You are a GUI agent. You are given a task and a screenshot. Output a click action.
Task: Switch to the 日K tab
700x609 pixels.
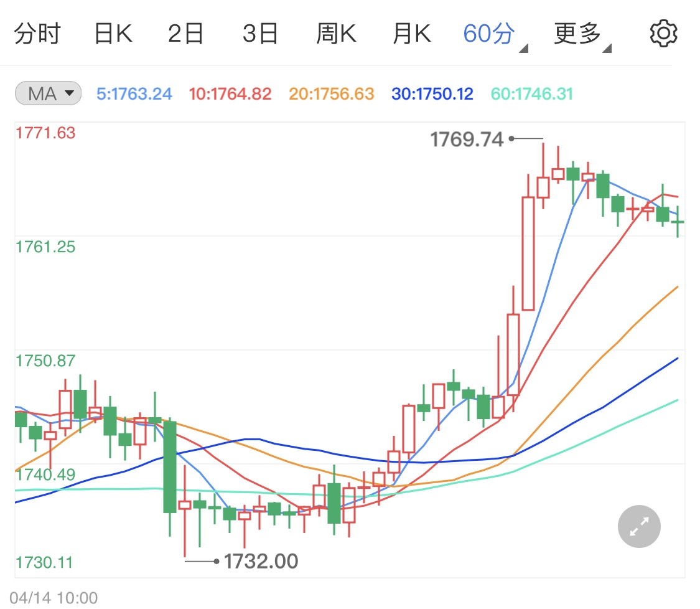pyautogui.click(x=113, y=34)
